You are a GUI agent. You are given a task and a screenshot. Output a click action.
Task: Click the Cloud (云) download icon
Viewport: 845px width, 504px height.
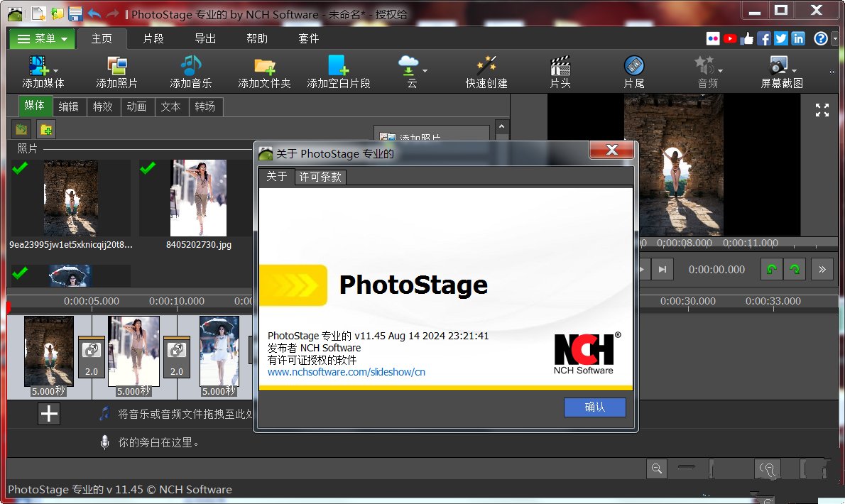(408, 66)
